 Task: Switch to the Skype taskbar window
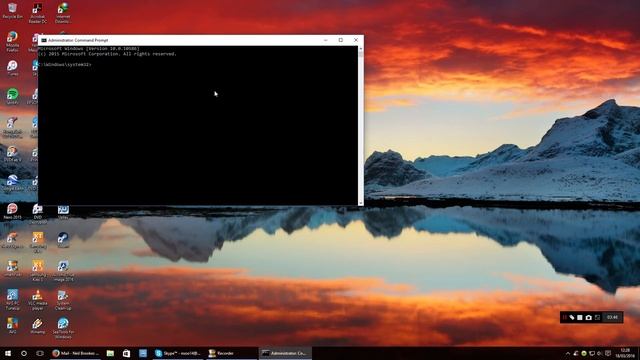click(x=178, y=353)
